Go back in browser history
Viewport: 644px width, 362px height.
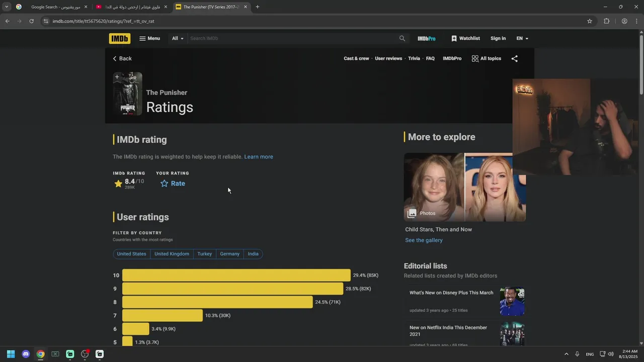[x=7, y=21]
